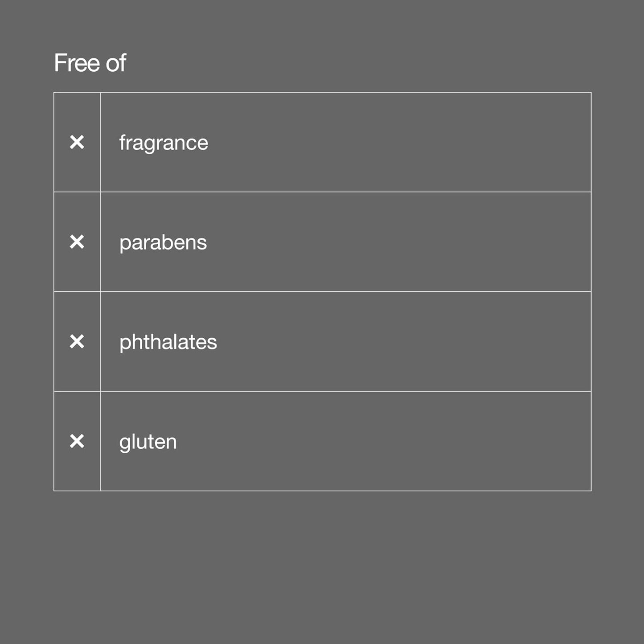Click the final letter n in gluten
Image resolution: width=644 pixels, height=644 pixels.
tap(172, 443)
